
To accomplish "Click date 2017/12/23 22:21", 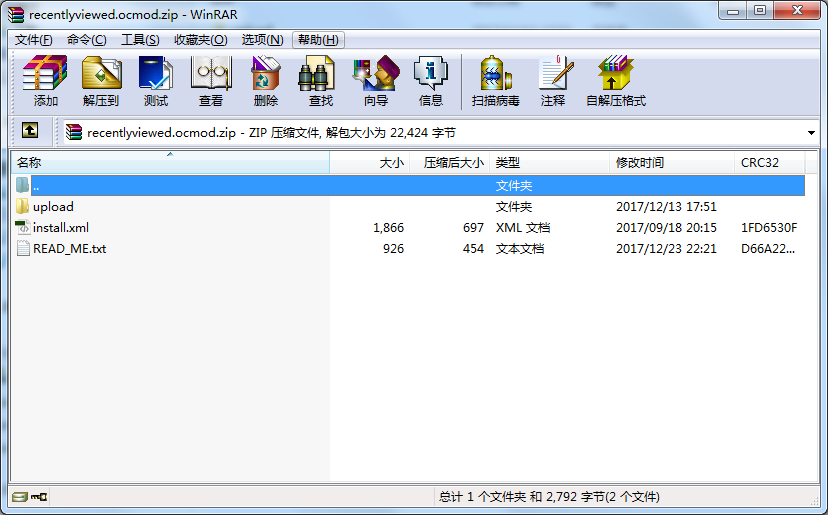I will pos(666,249).
